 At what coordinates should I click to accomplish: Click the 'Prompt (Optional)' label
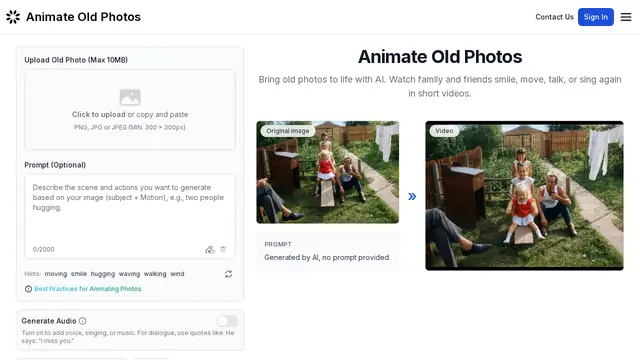pyautogui.click(x=55, y=165)
